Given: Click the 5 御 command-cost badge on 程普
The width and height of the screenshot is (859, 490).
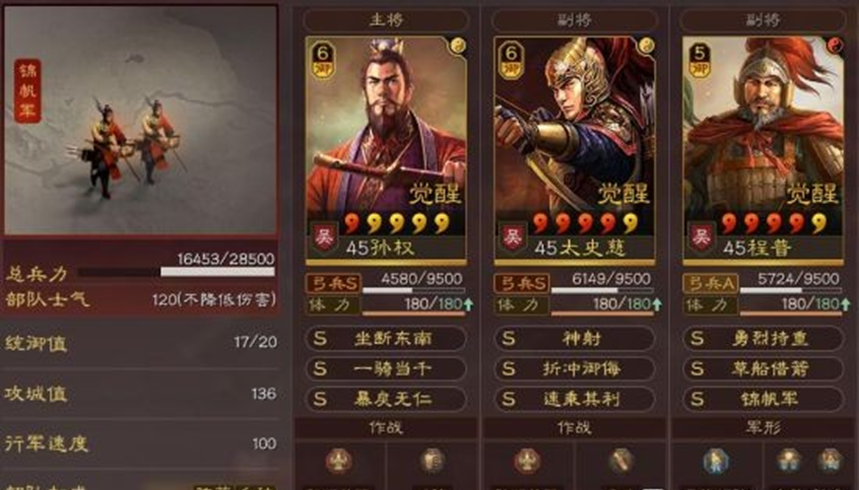Looking at the screenshot, I should click(x=700, y=61).
